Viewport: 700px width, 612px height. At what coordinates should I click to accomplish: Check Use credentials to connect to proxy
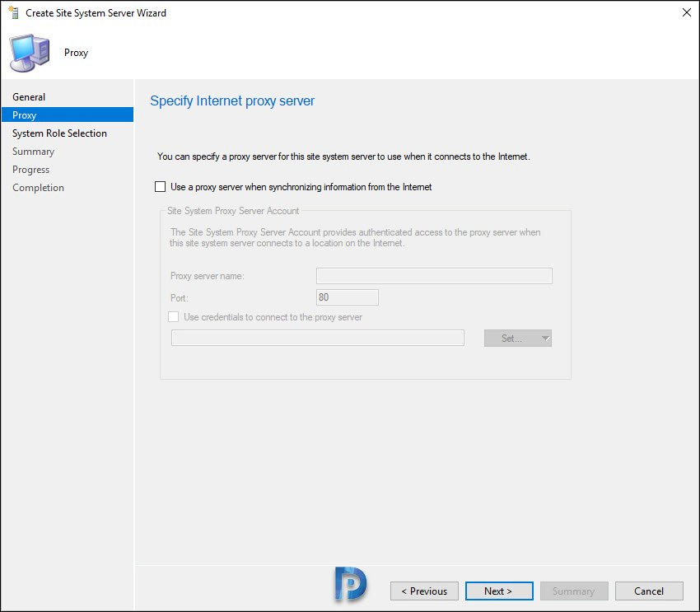(x=173, y=317)
